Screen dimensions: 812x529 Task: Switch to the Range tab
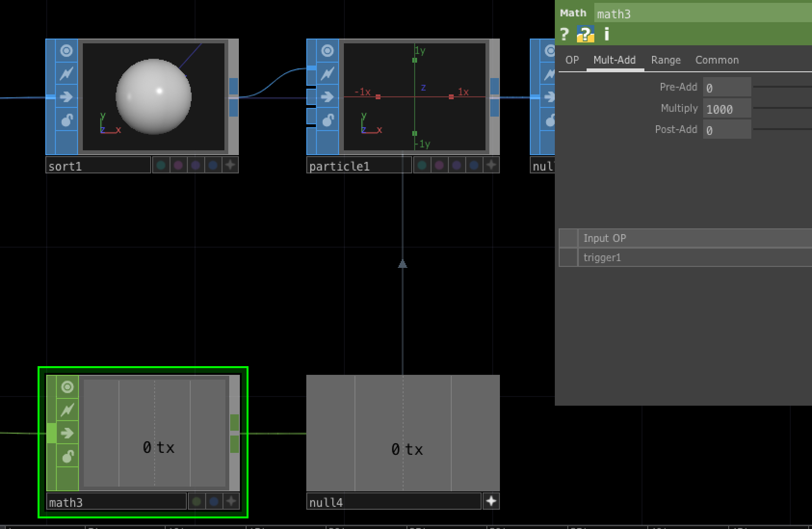tap(666, 60)
